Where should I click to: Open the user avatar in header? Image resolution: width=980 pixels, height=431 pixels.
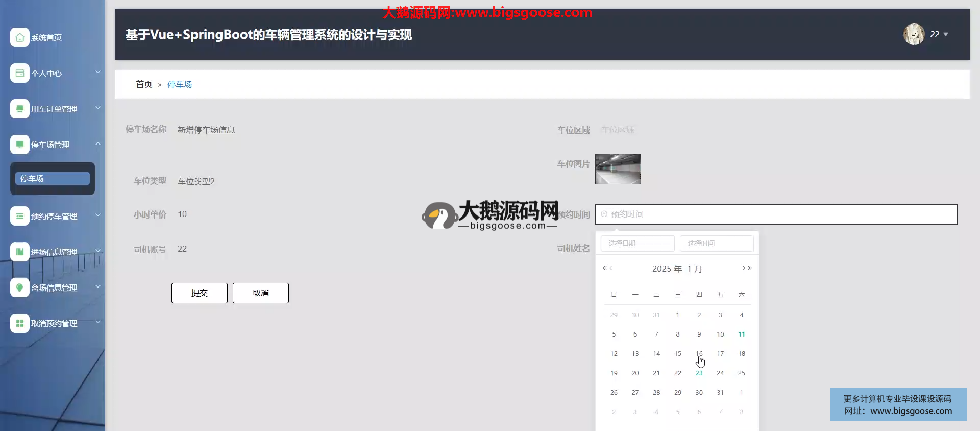coord(914,34)
